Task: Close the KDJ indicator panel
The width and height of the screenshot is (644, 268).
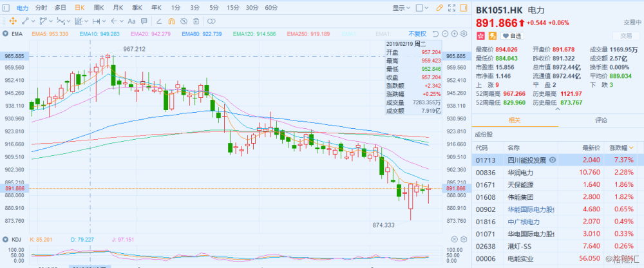Action: coord(455,239)
